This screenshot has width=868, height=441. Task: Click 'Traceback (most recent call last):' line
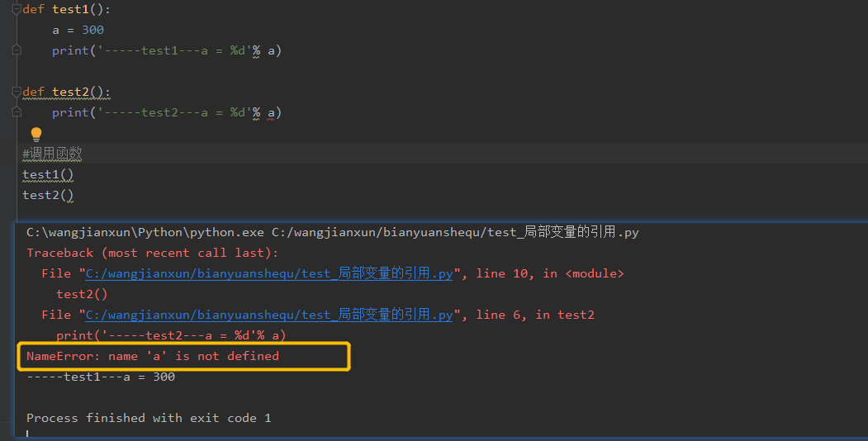153,253
